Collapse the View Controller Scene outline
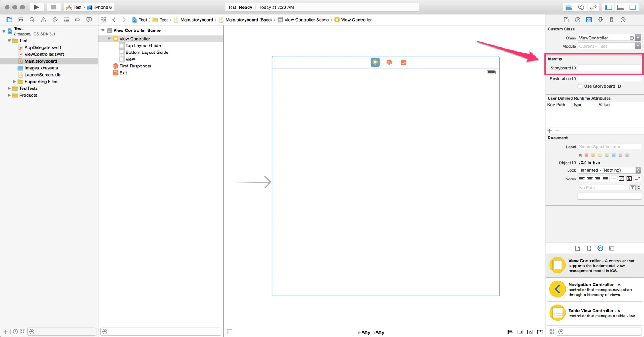Viewport: 644px width, 337px height. pyautogui.click(x=103, y=30)
